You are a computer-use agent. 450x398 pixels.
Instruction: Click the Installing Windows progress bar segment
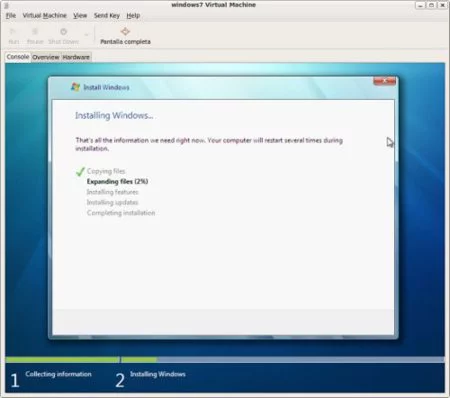point(283,360)
